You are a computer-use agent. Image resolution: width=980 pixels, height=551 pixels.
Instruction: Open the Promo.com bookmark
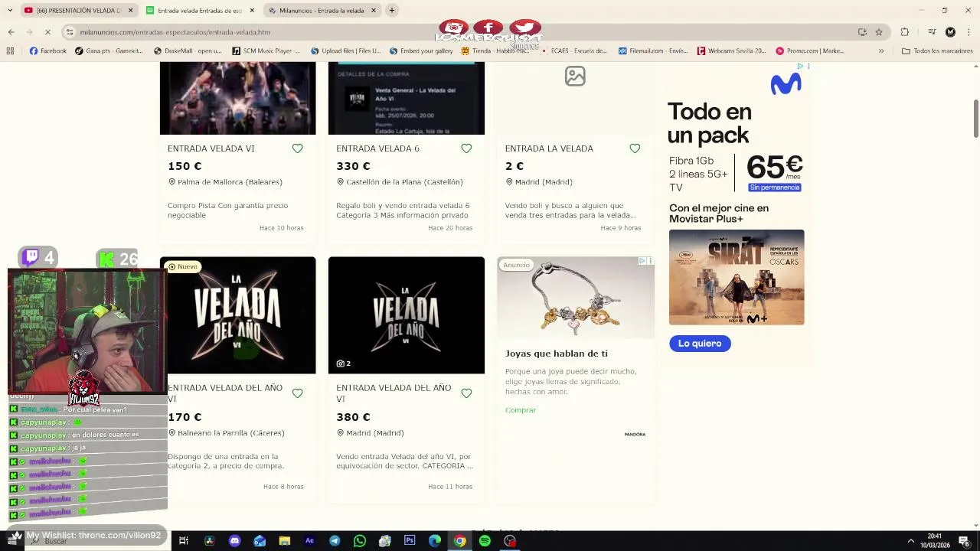pos(810,51)
